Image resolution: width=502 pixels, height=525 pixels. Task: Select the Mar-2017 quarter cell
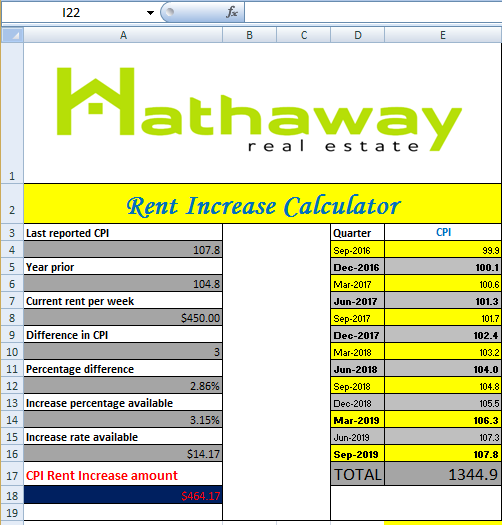(x=358, y=284)
